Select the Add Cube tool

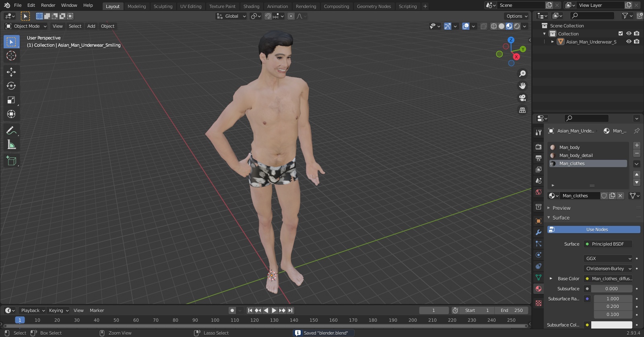(11, 161)
